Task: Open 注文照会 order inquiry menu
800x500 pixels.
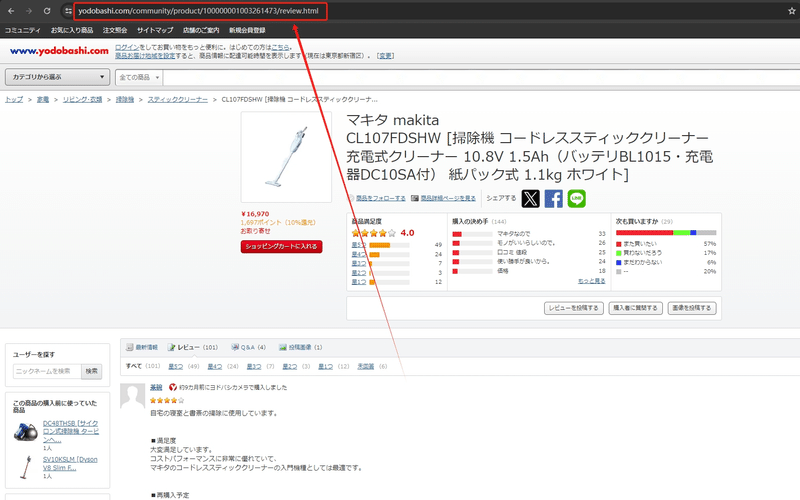Action: [x=115, y=30]
